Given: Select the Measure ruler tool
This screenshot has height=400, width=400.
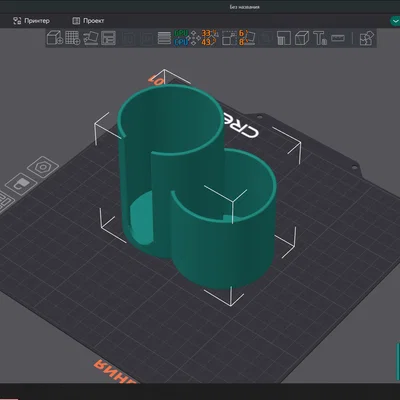Looking at the screenshot, I should coord(338,38).
